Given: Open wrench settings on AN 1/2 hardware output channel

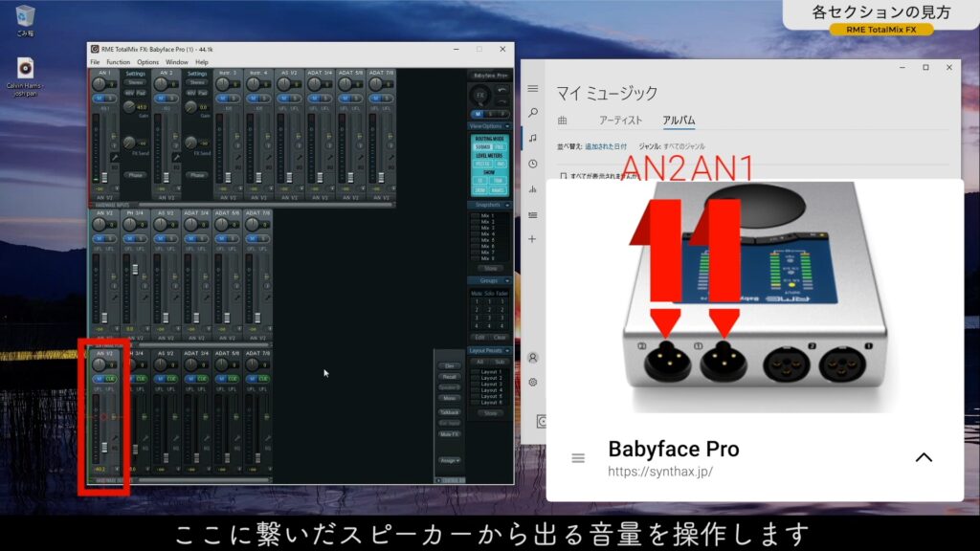Looking at the screenshot, I should 115,438.
